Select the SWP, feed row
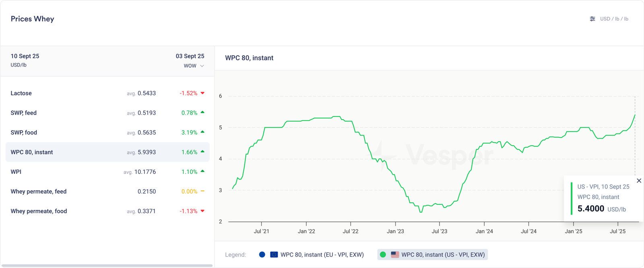 [107, 113]
